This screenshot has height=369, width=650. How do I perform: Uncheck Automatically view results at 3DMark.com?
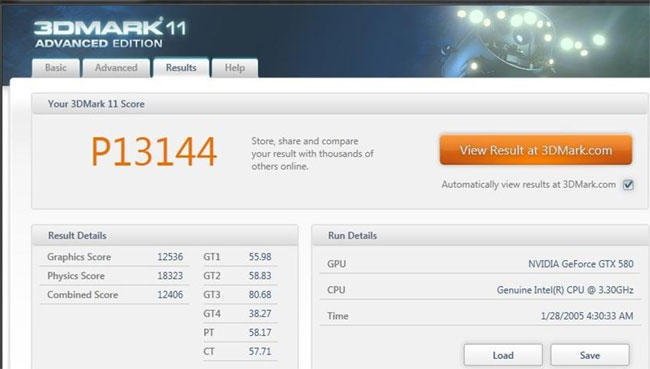pos(628,185)
